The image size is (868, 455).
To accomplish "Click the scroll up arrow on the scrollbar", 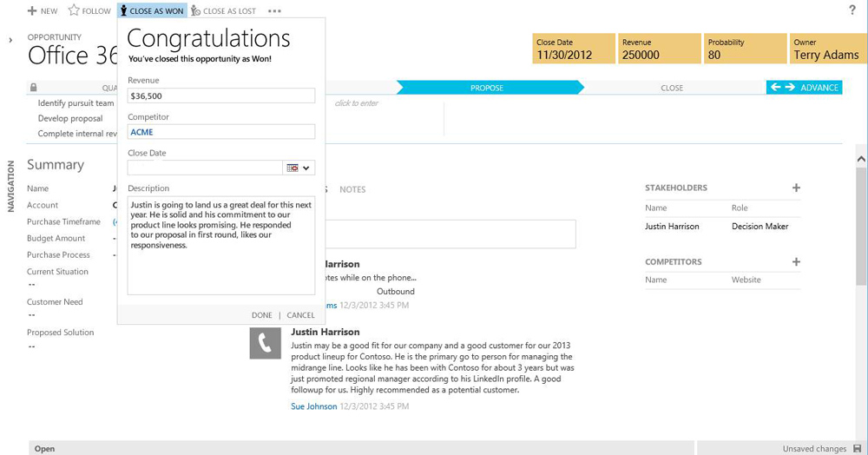I will pos(861,159).
